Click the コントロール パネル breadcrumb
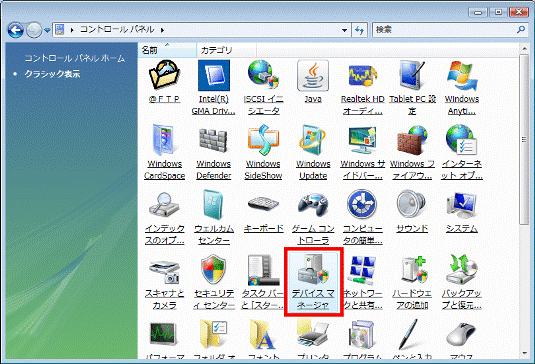Image resolution: width=535 pixels, height=364 pixels. (117, 30)
